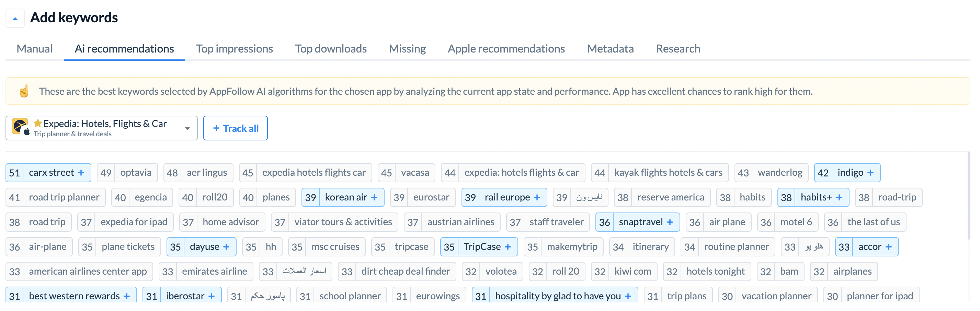Add korean air via its plus icon
Screen dimensions: 980x311
point(374,197)
